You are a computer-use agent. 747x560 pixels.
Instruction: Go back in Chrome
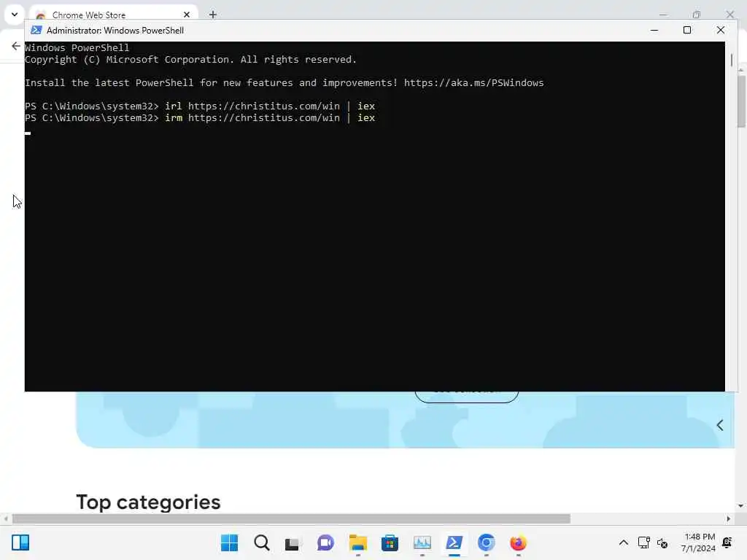point(16,46)
